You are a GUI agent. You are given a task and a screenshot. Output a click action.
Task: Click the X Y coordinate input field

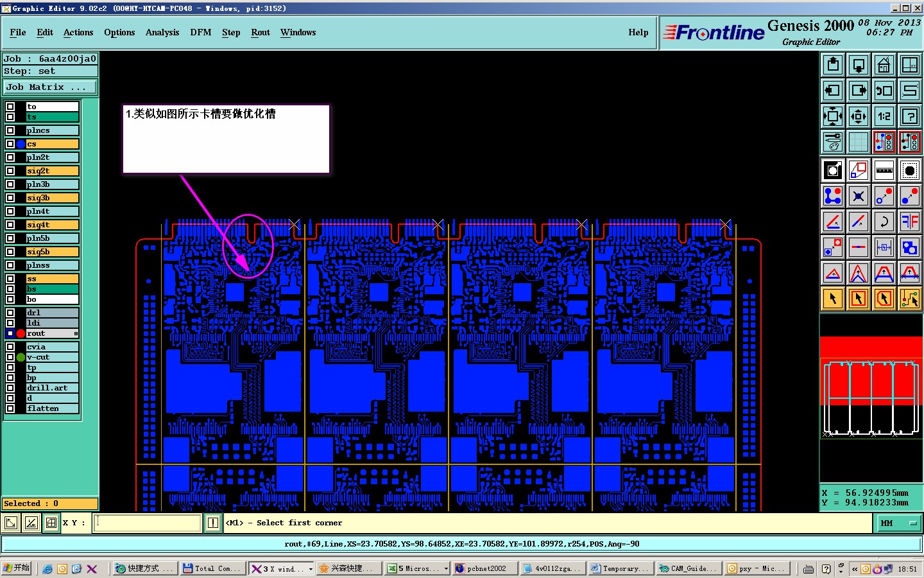tap(148, 523)
